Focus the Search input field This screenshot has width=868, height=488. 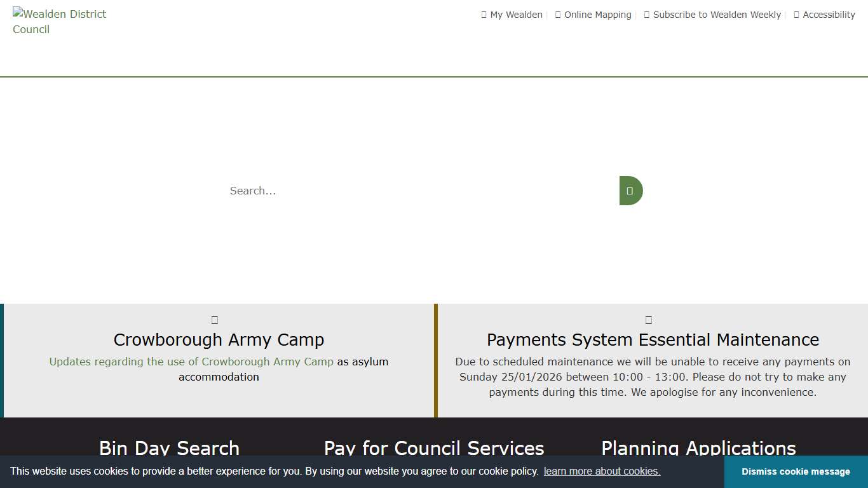click(419, 191)
